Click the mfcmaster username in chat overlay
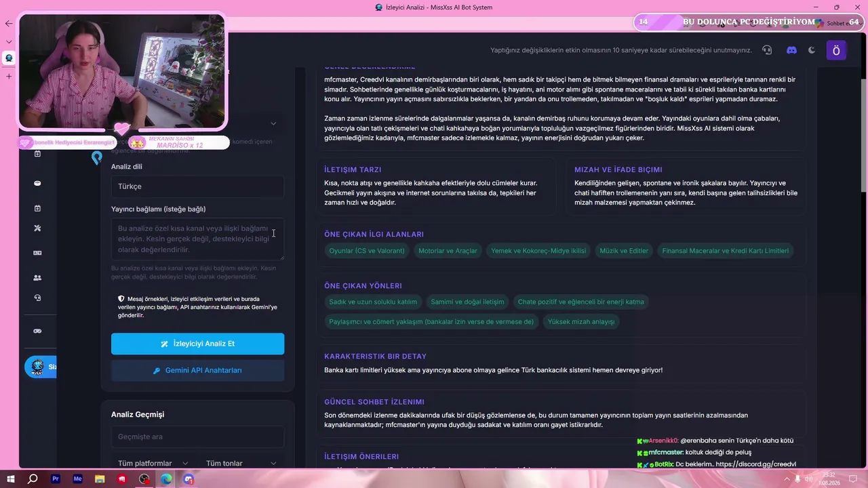 [665, 452]
